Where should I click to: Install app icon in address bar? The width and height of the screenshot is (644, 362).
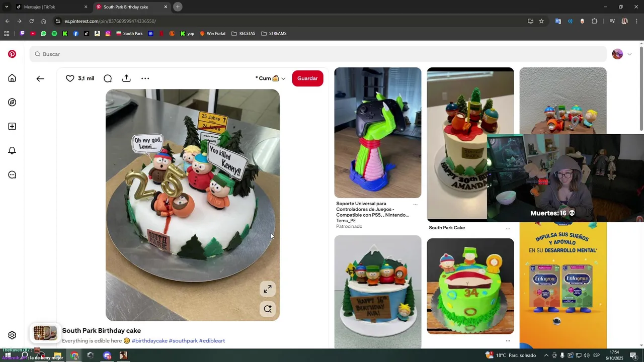(530, 21)
